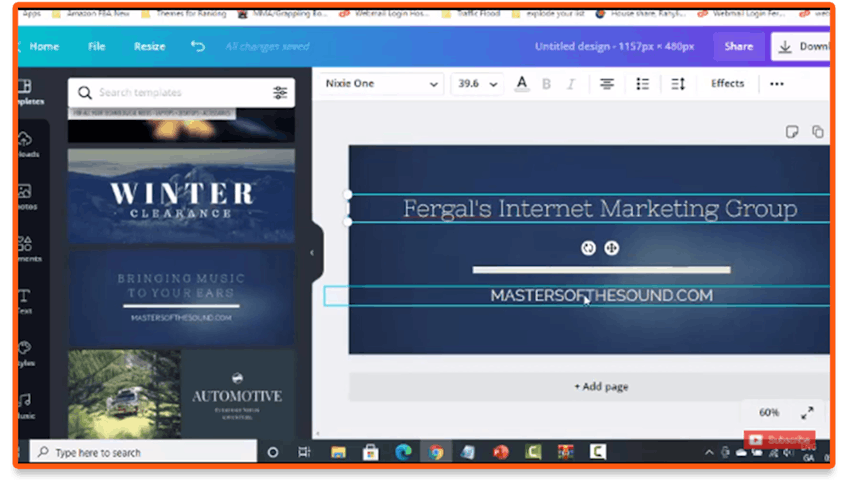Select the Bringing Music To Your Ears template
This screenshot has height=491, width=848.
click(181, 297)
